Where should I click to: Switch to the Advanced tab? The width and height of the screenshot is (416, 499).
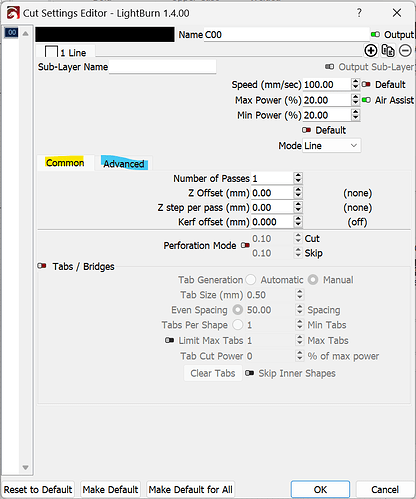[x=124, y=163]
